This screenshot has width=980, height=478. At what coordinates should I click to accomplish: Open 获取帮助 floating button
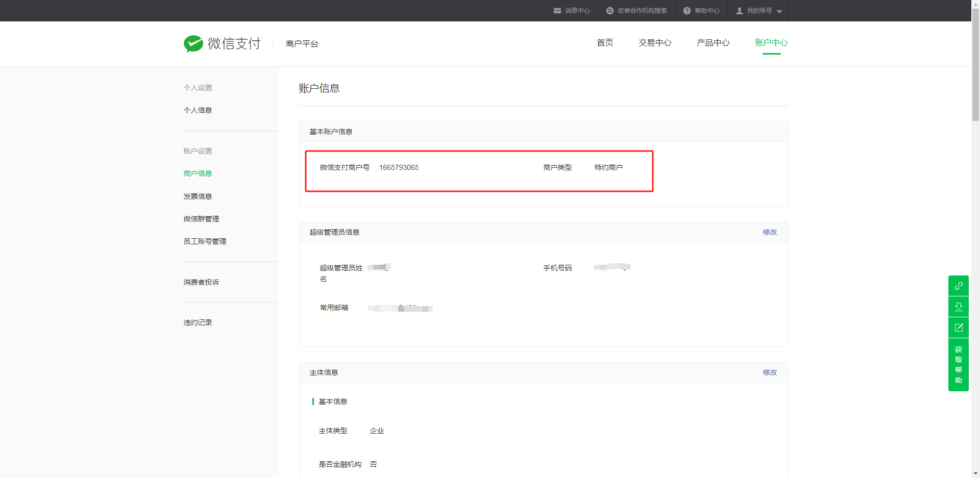[959, 365]
